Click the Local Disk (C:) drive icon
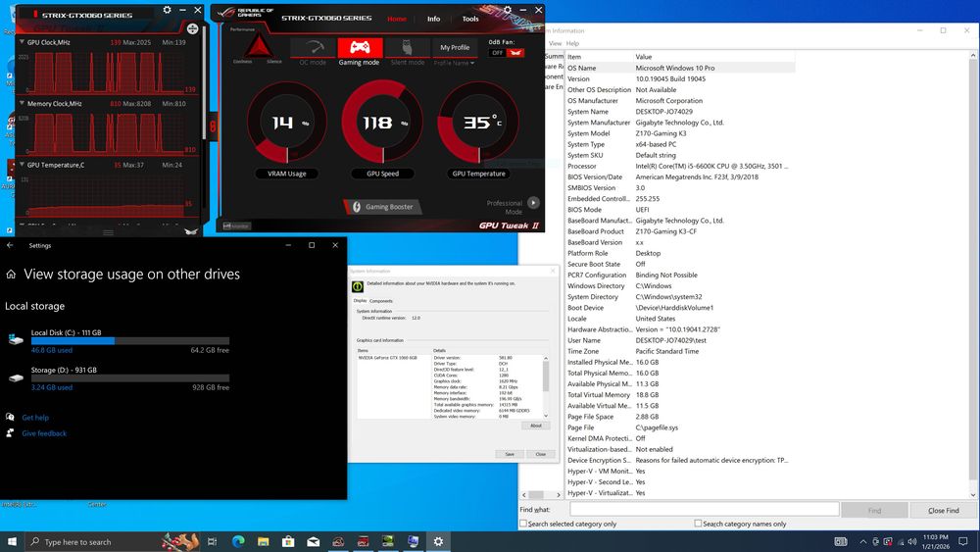Screen dimensions: 980x552 [x=17, y=340]
